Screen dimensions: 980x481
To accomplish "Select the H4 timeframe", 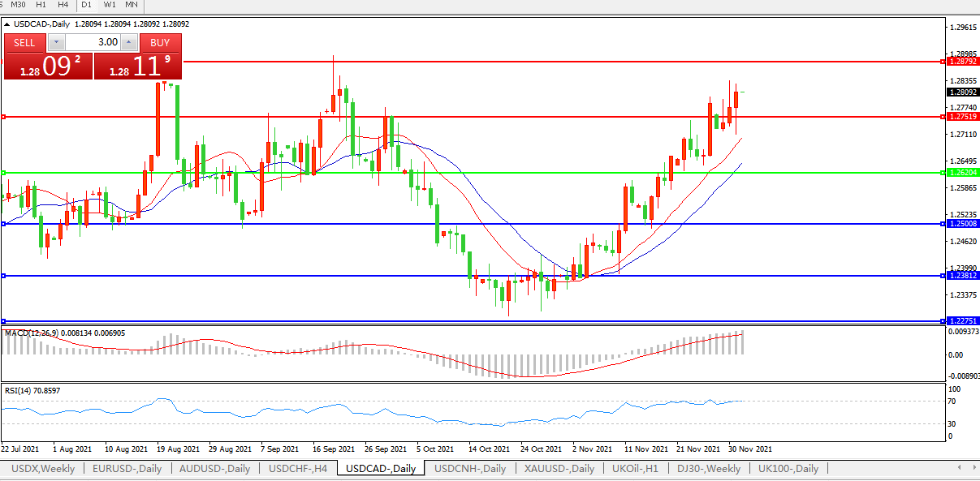I will point(63,5).
